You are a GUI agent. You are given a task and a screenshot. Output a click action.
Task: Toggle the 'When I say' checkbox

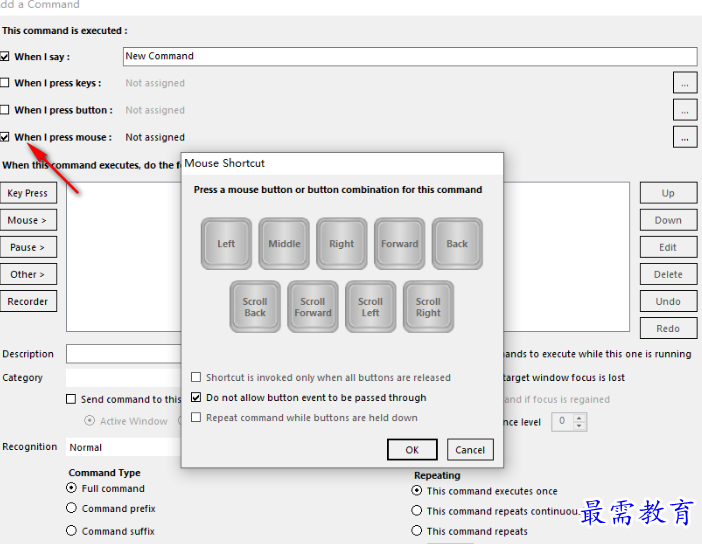tap(4, 56)
